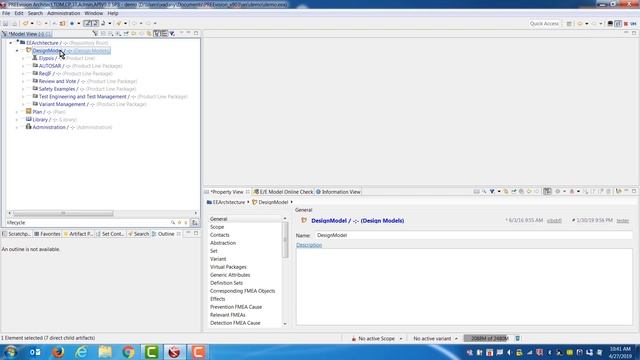Toggle the pressed link-with-editor button in Model View toolbar
Image resolution: width=640 pixels, height=360 pixels.
point(157,34)
